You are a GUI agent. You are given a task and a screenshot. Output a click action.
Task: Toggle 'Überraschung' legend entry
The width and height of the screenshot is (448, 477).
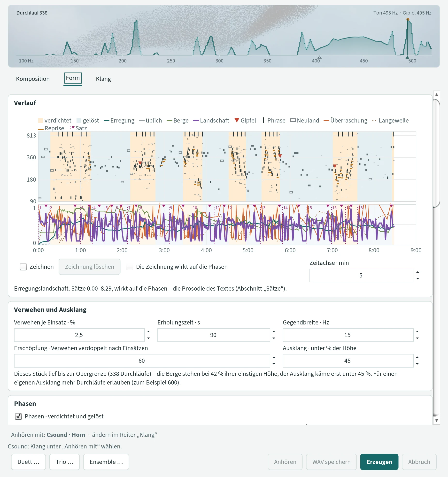pyautogui.click(x=346, y=121)
